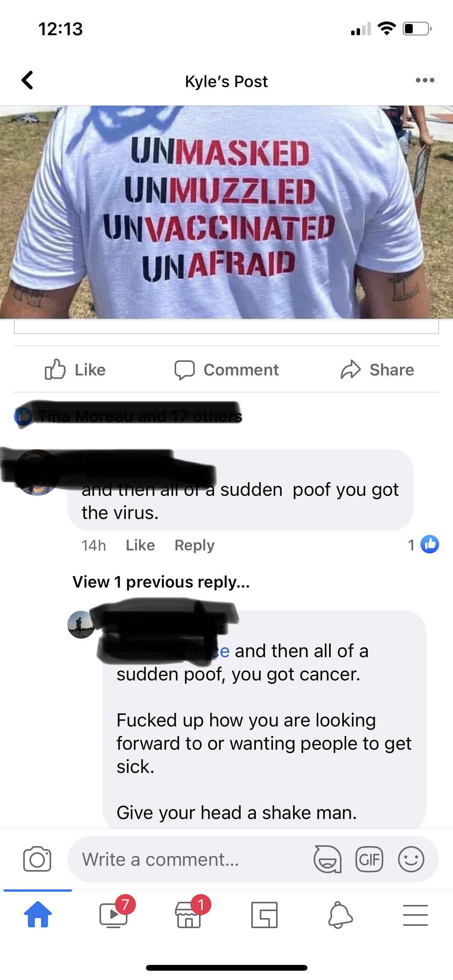Open the notifications bell icon
The height and width of the screenshot is (980, 453).
pos(340,915)
